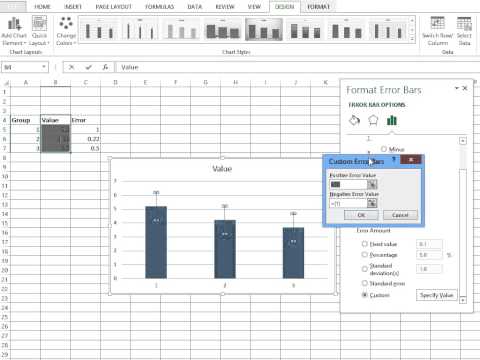
Task: Open Effects pentagon tab
Action: (x=373, y=120)
